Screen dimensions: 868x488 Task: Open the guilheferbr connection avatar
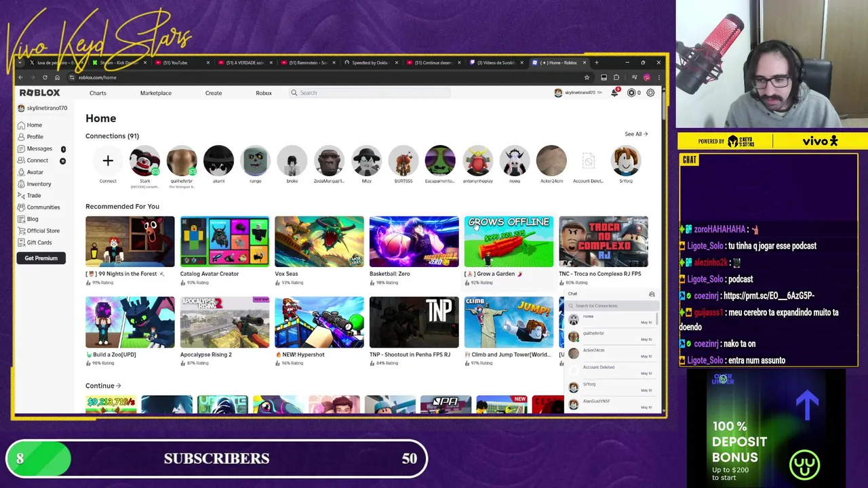coord(181,161)
